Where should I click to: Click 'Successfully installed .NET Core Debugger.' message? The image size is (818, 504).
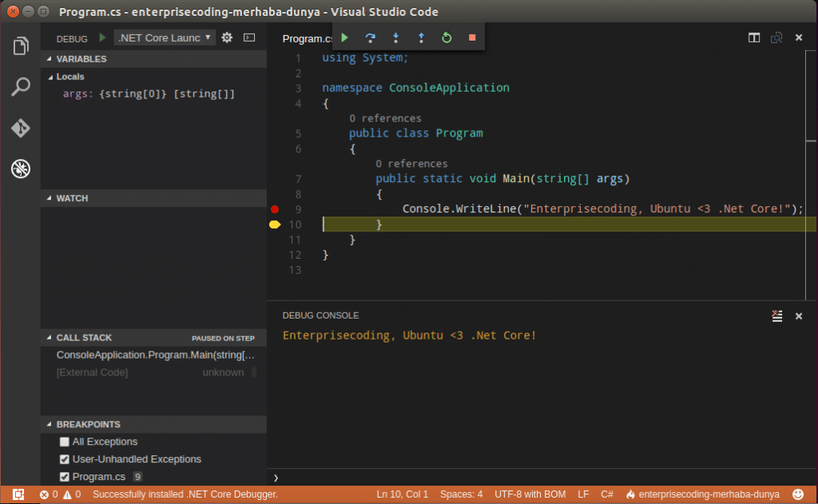point(185,494)
